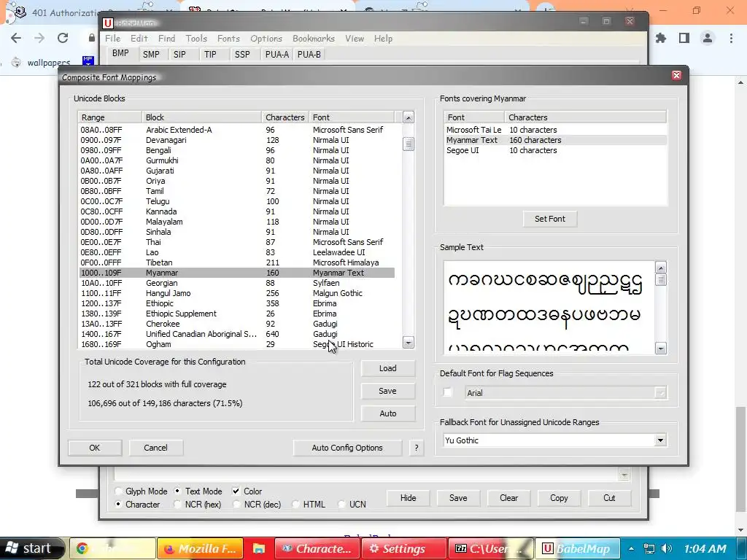Click the network tray icon
Screen dimensions: 747x560
click(x=649, y=548)
